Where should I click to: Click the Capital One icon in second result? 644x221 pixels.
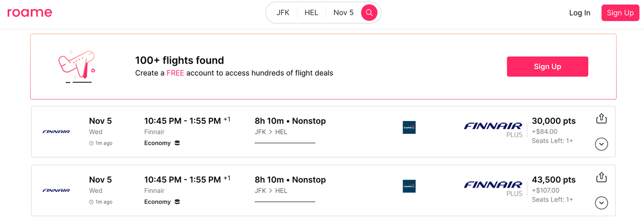(409, 186)
